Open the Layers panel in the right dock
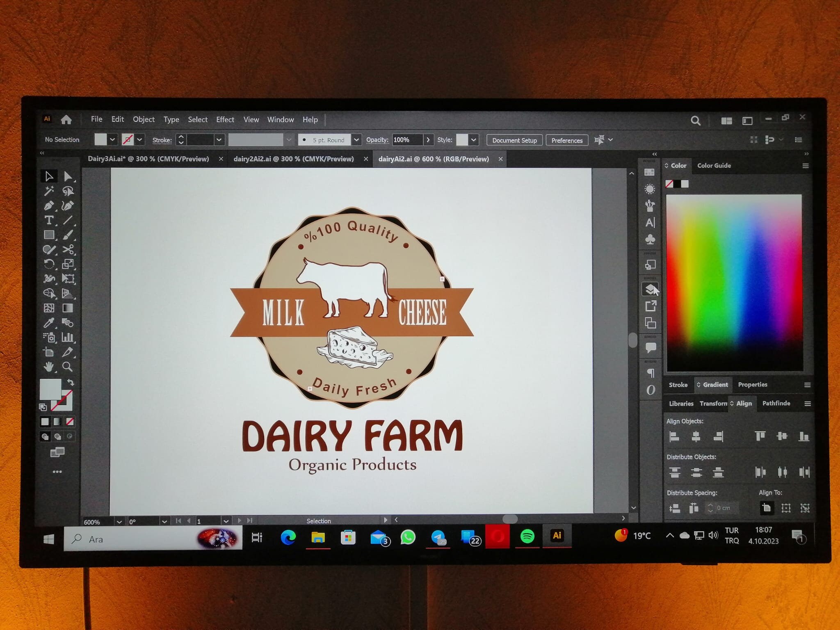The height and width of the screenshot is (630, 840). pos(651,289)
